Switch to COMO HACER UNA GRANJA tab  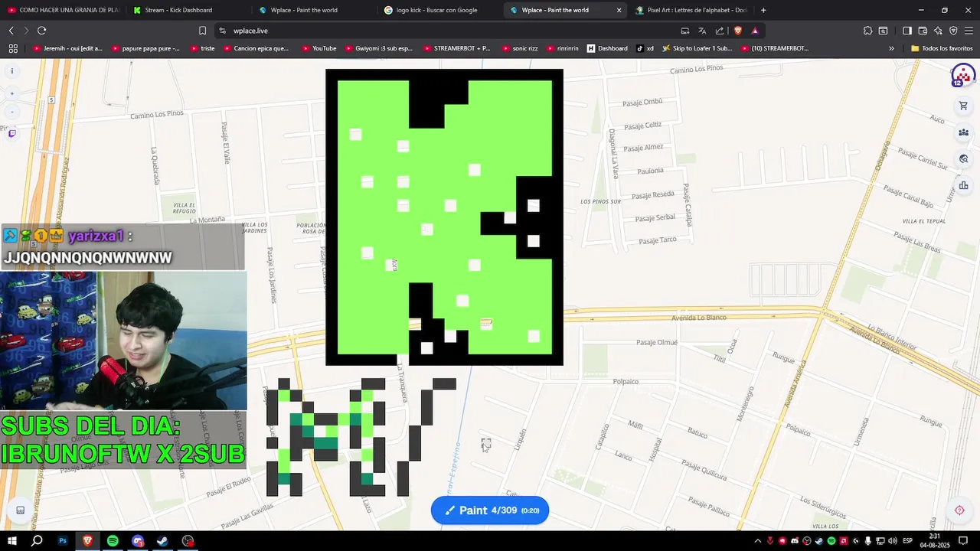click(63, 10)
